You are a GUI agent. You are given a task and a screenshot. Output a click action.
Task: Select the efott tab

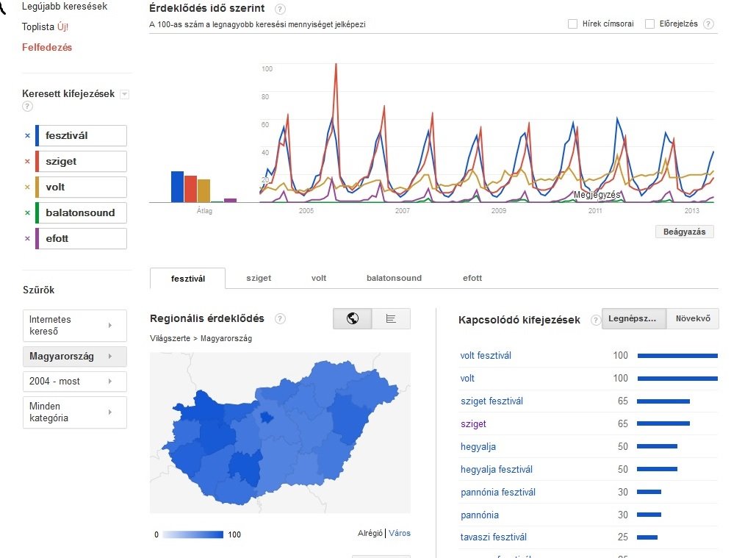(472, 278)
